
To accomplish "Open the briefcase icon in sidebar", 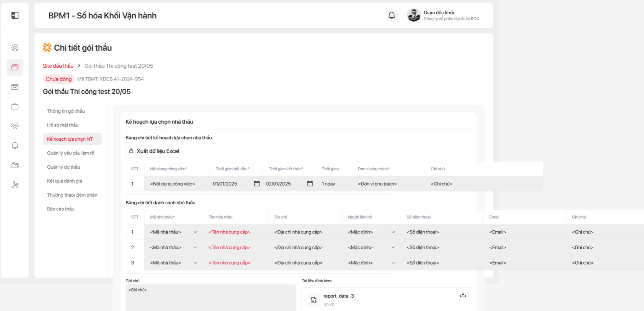I will pos(15,106).
